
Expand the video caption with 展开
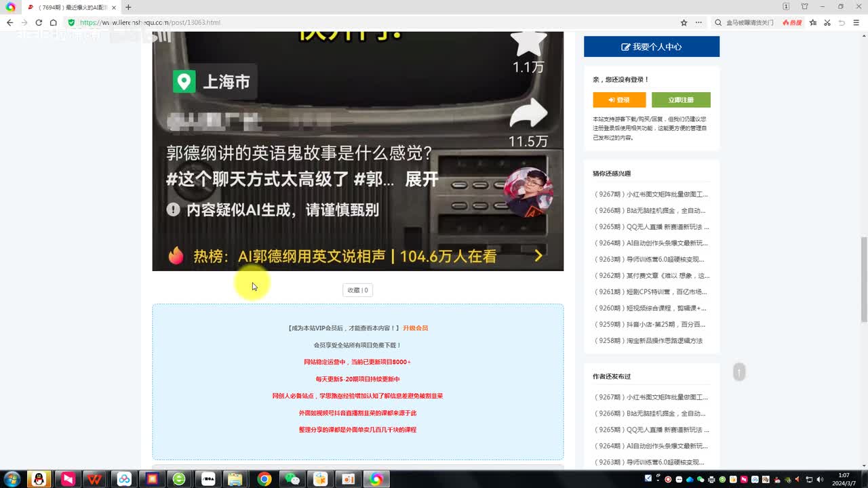tap(421, 180)
